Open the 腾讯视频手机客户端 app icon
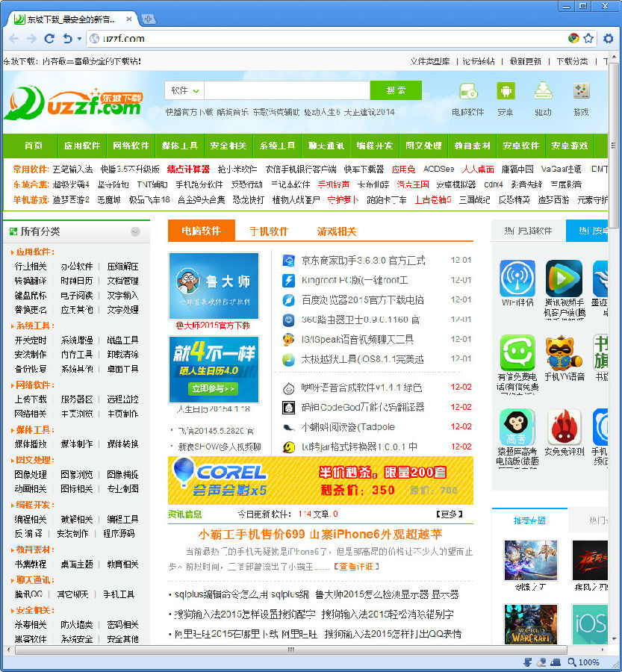 pyautogui.click(x=564, y=278)
